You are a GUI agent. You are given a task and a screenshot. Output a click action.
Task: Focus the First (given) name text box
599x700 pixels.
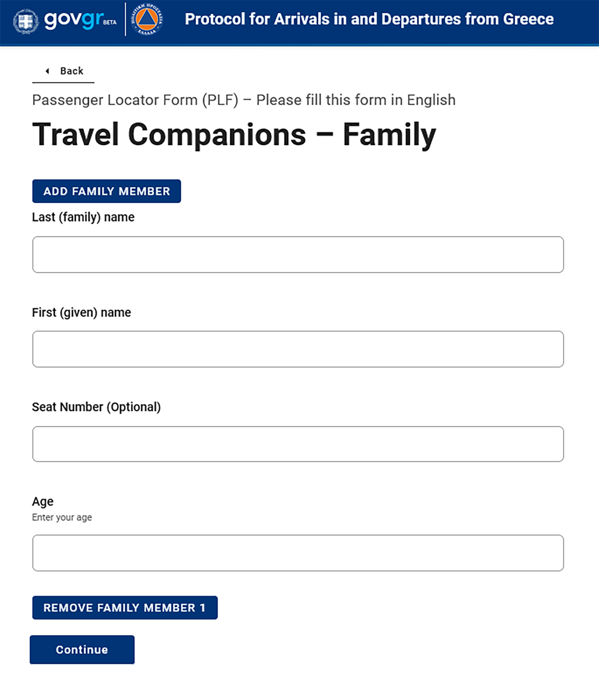[x=298, y=349]
